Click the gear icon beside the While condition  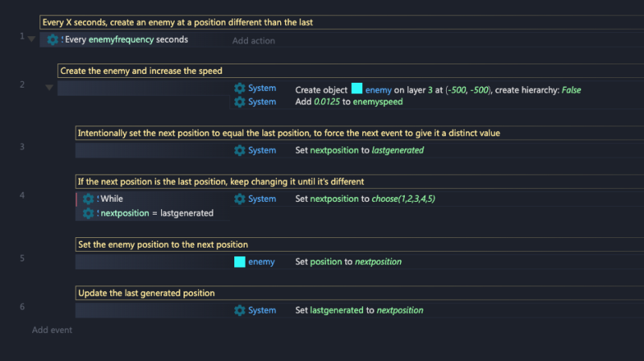pyautogui.click(x=88, y=199)
